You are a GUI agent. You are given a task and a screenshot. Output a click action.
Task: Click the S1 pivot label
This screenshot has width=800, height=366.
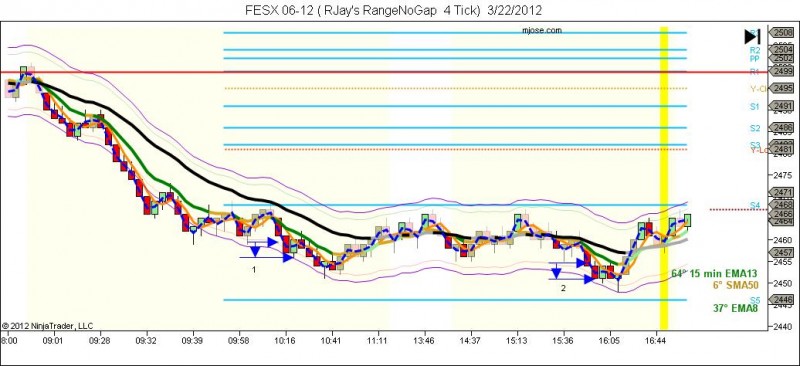tap(755, 106)
